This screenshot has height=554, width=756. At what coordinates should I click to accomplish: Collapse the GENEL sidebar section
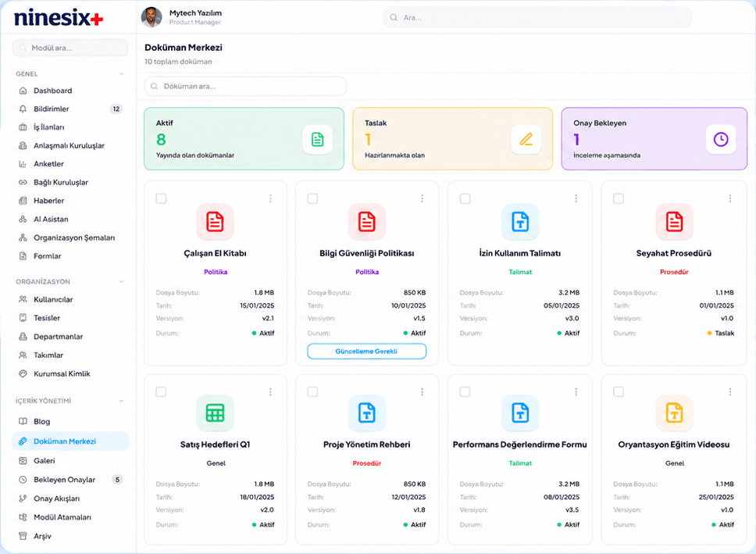[121, 73]
